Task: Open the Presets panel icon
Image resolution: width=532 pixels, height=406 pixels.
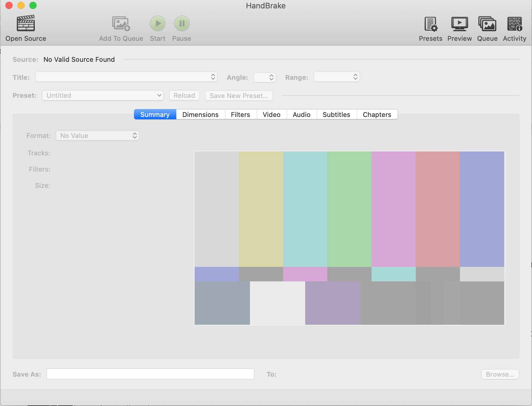Action: [x=431, y=24]
